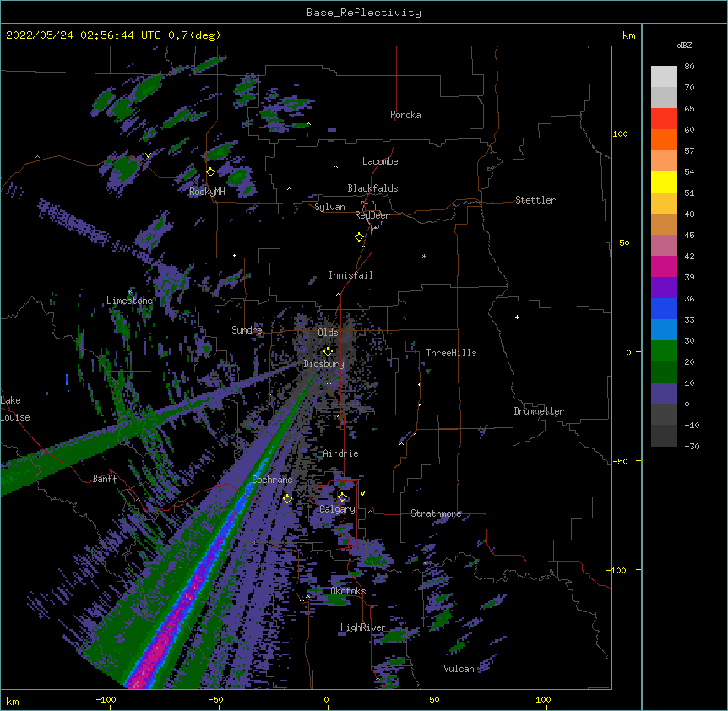Click the Calgary city label

(337, 509)
